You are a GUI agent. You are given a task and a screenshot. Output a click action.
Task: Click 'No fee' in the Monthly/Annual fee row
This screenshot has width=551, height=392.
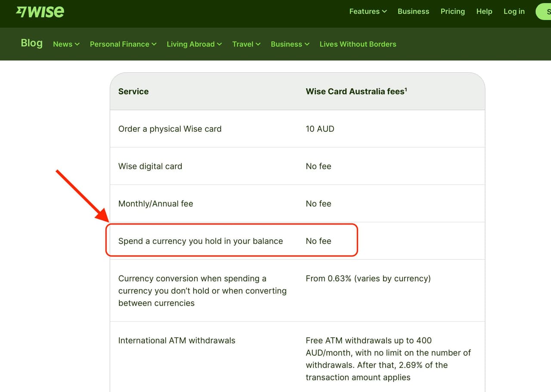point(319,204)
